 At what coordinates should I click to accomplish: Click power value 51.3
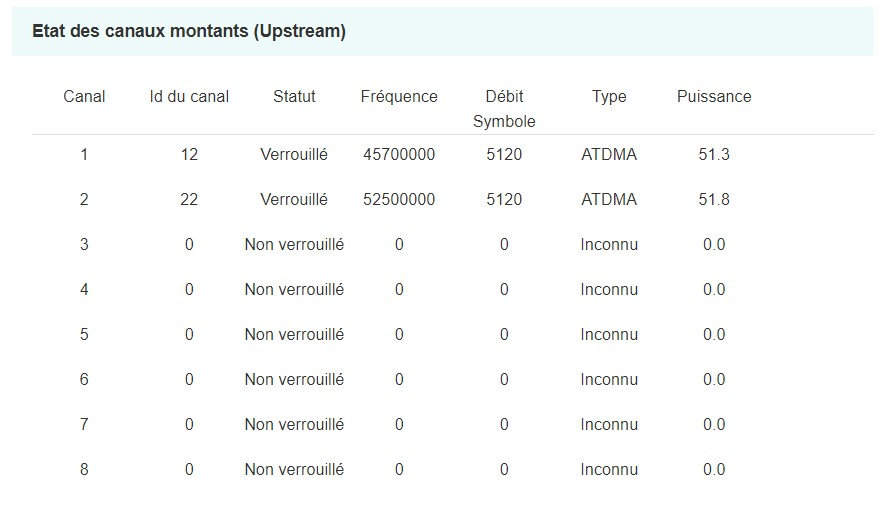pyautogui.click(x=714, y=155)
